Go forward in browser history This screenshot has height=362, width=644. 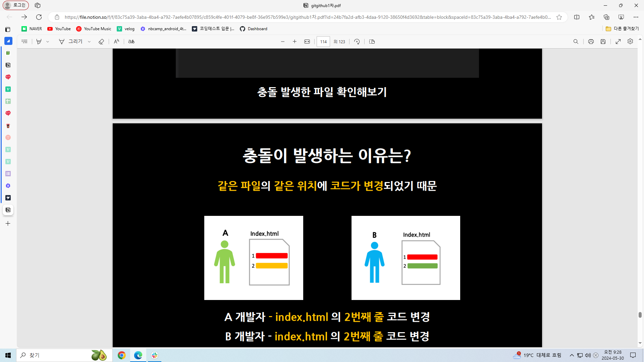click(24, 17)
